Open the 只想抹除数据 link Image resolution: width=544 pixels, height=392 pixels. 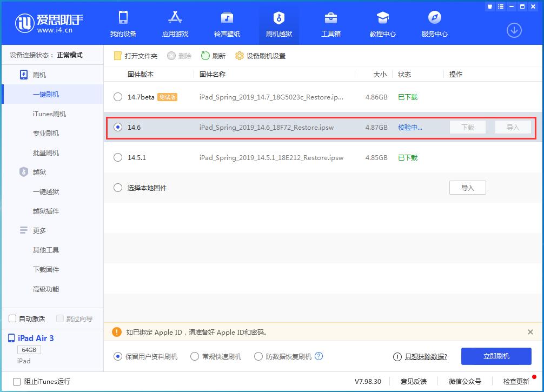pyautogui.click(x=427, y=357)
